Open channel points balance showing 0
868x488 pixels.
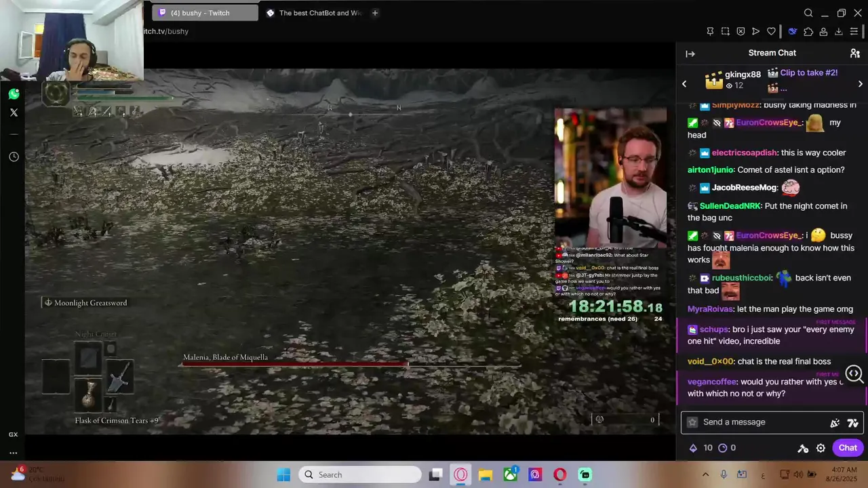[727, 448]
